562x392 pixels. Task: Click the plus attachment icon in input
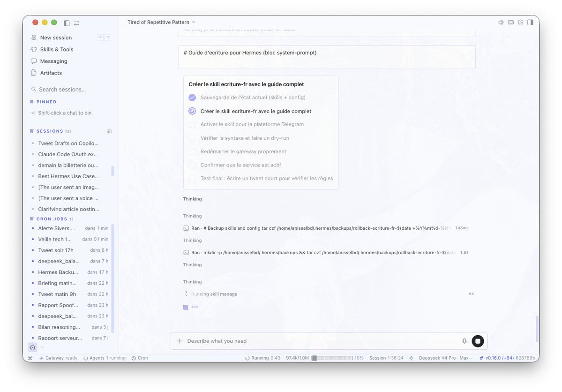tap(180, 341)
